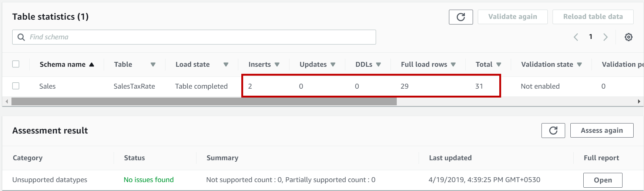This screenshot has height=191, width=644.
Task: Open Load state column filter arrow
Action: (x=226, y=65)
